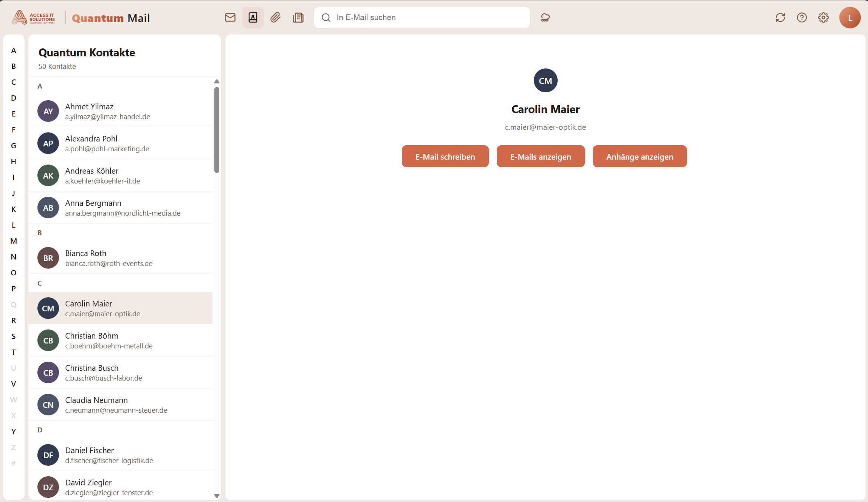Screen dimensions: 868x502
Task: Click the search magnifier icon
Action: click(x=326, y=17)
